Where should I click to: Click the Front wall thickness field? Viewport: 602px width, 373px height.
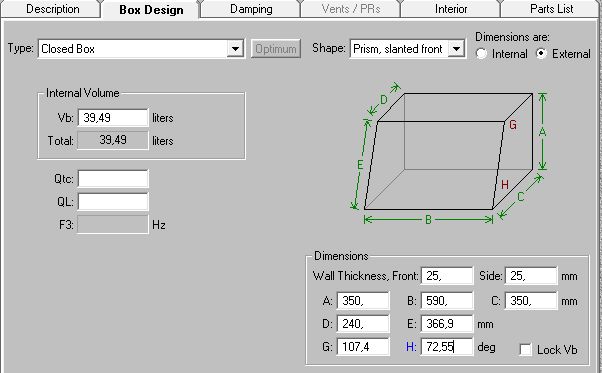click(447, 276)
